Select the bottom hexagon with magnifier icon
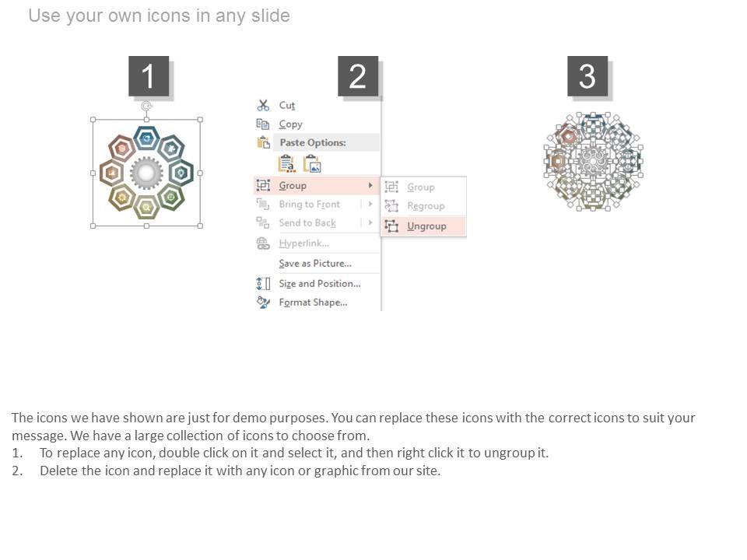The height and width of the screenshot is (560, 747). tap(146, 207)
